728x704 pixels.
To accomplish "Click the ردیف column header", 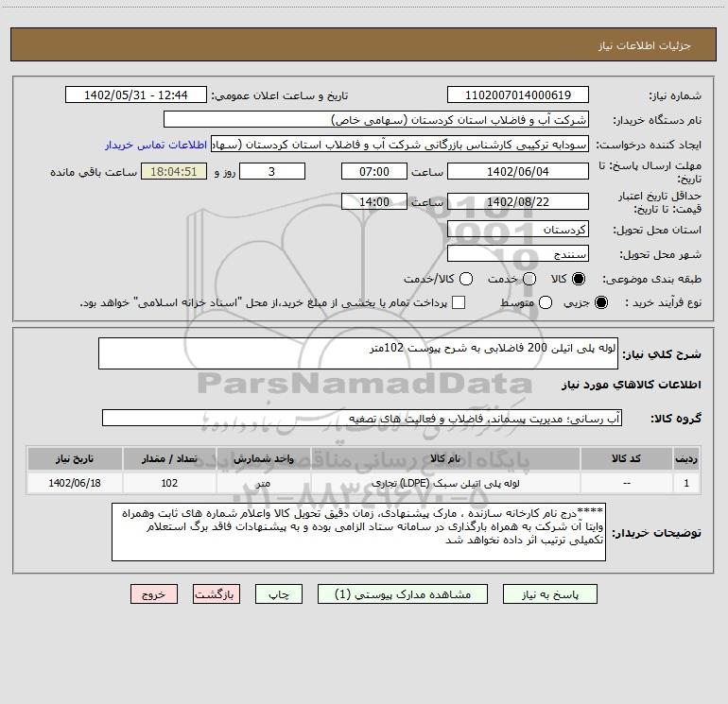I will point(686,458).
